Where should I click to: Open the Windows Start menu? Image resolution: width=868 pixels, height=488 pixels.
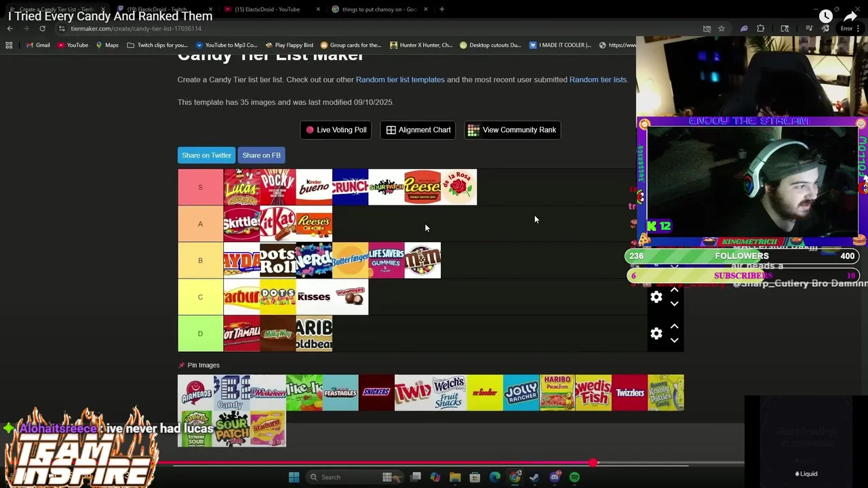pos(294,477)
